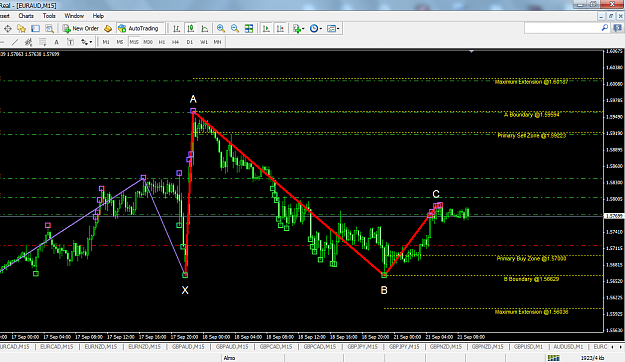Switch to the M5 timeframe

pyautogui.click(x=120, y=42)
